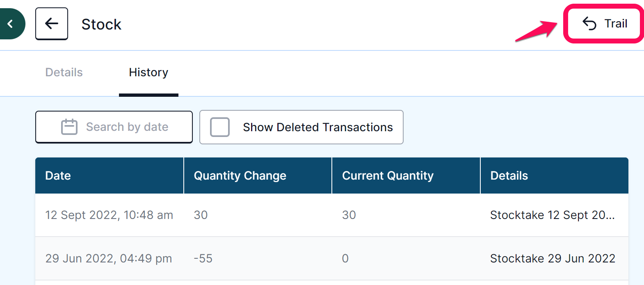Click the Stocktake 12 Sept details link
Screen dimensions: 644x285
click(x=553, y=215)
